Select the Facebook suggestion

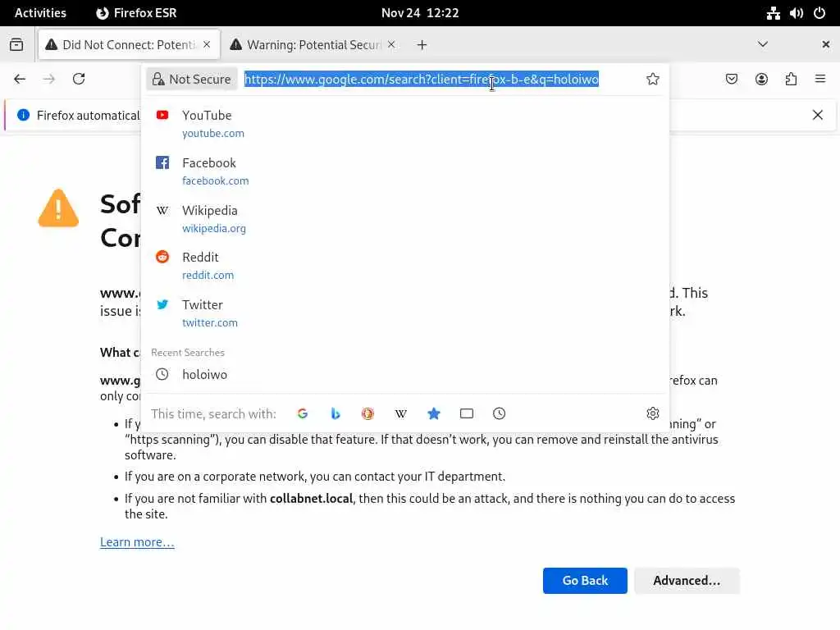click(x=404, y=171)
